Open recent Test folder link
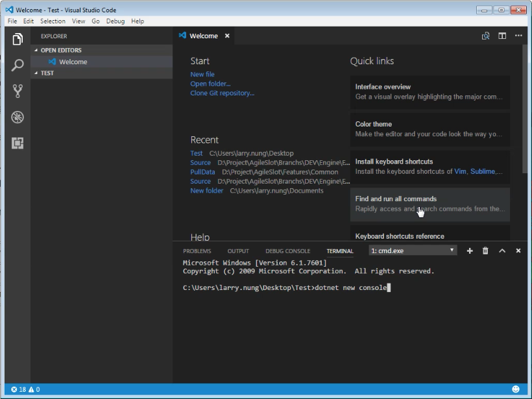Screen dimensions: 532x399 (197, 153)
